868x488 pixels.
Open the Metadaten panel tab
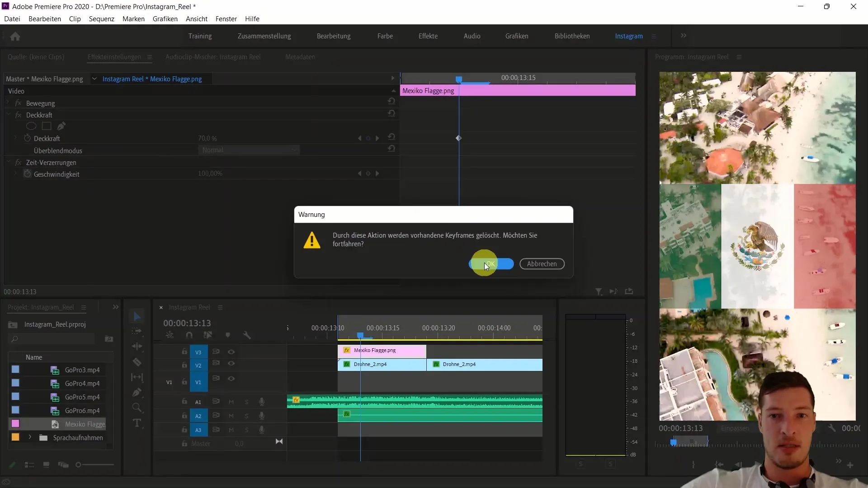[300, 57]
